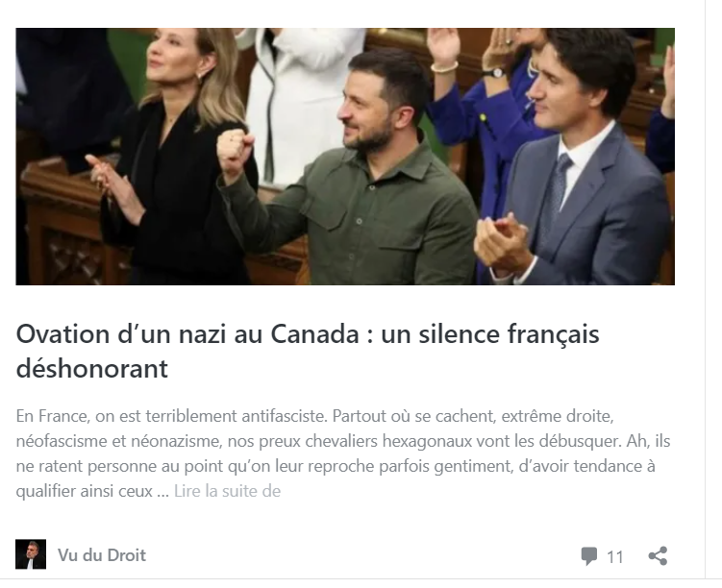The image size is (722, 588).
Task: Click the excerpt line 'ne ratent personne au point'
Action: tap(336, 466)
